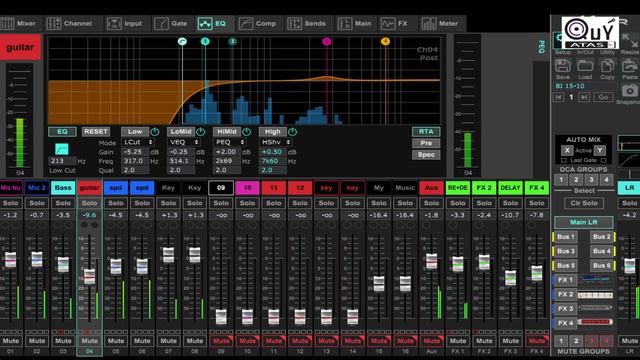Solo the guitar channel
The image size is (640, 360).
point(89,203)
